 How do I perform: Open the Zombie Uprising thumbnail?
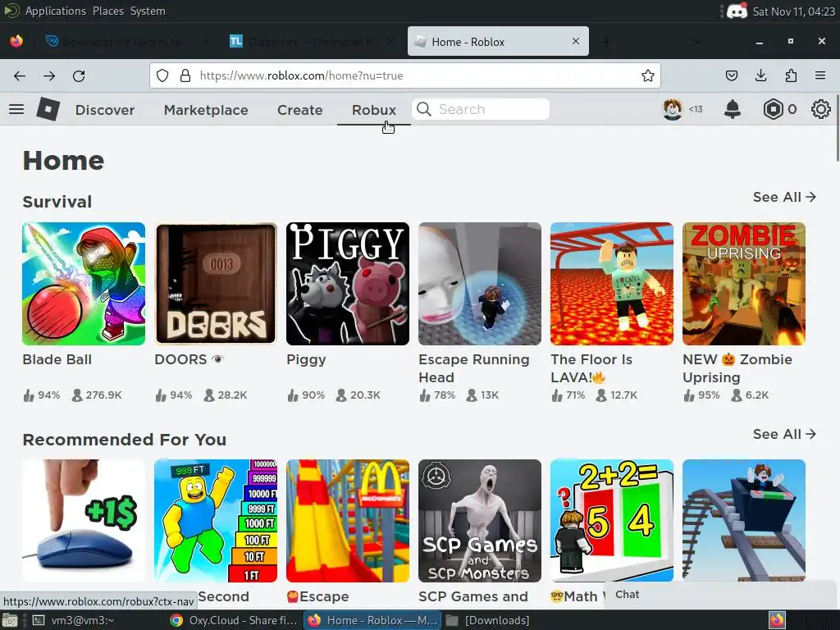coord(744,284)
